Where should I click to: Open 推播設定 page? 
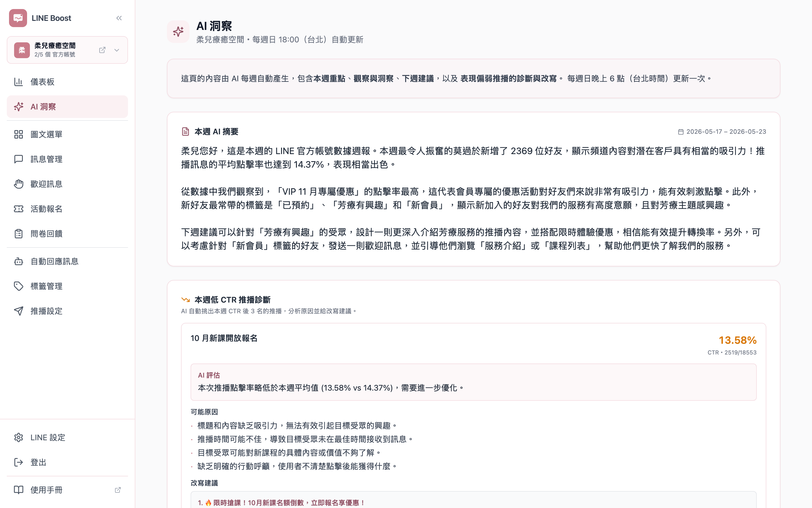coord(67,311)
